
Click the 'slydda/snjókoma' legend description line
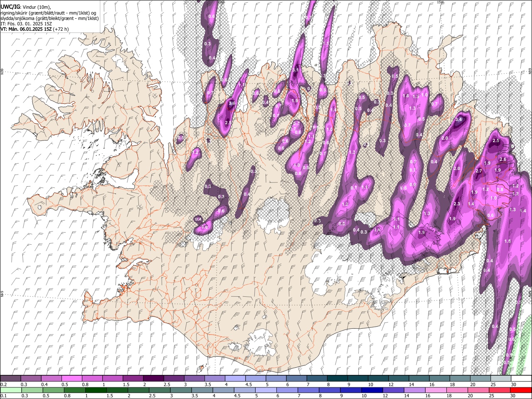49,19
